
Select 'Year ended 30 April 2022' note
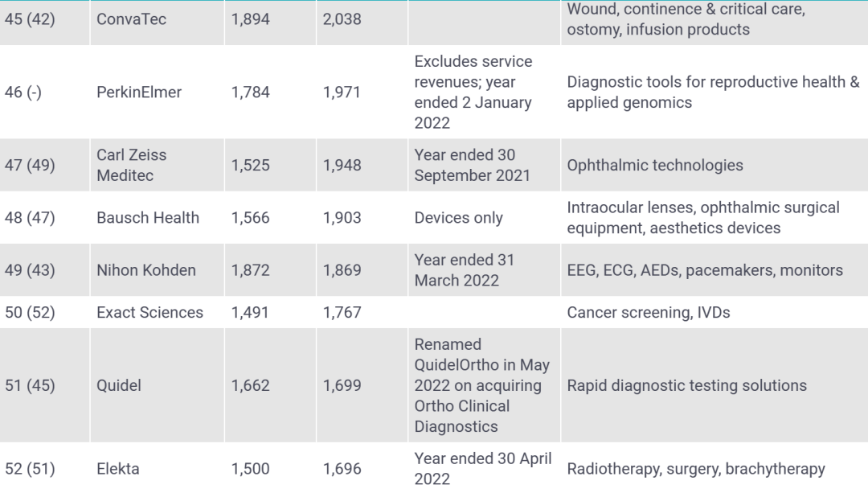pos(483,469)
